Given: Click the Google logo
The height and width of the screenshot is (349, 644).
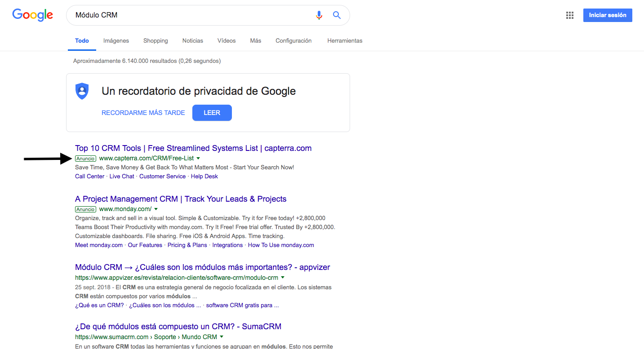Looking at the screenshot, I should 33,15.
